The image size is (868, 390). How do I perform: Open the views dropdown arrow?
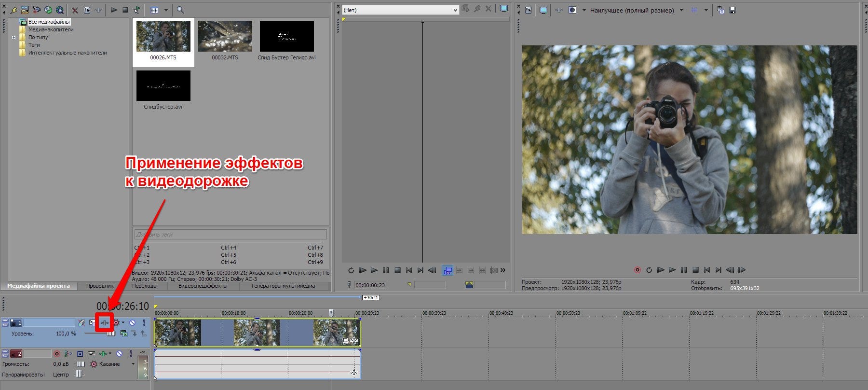(x=166, y=10)
